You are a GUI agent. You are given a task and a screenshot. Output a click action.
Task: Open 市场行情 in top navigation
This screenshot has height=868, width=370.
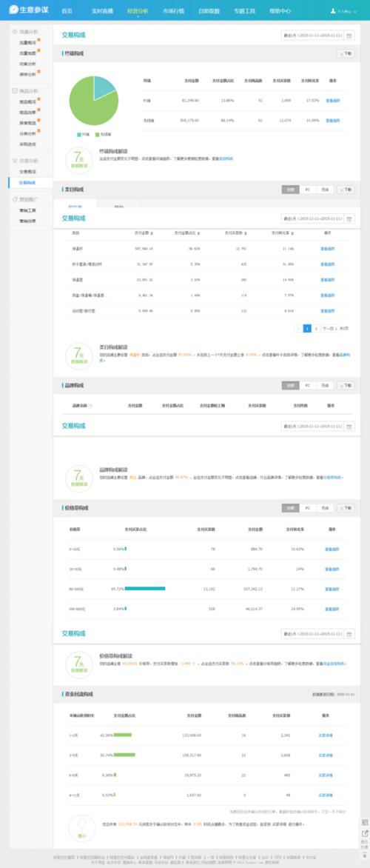[x=174, y=10]
